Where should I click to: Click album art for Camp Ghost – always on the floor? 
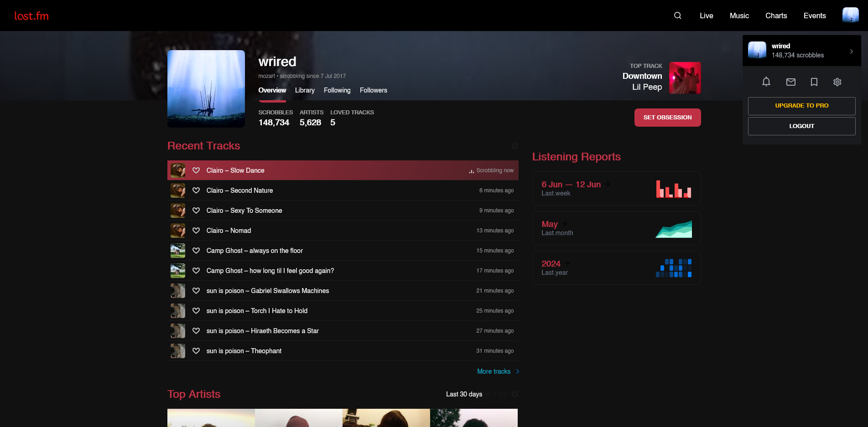pos(178,251)
